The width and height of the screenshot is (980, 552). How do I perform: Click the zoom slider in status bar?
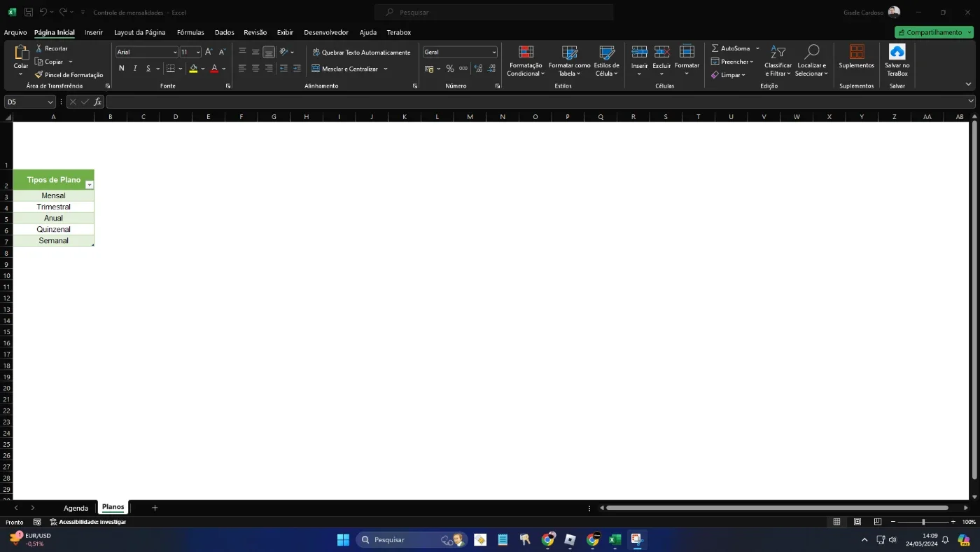(x=923, y=522)
